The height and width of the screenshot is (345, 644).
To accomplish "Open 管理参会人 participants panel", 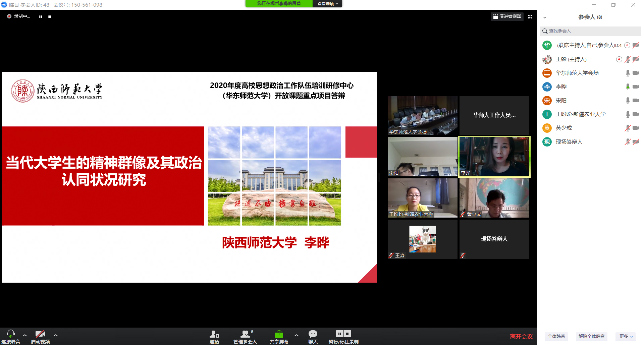I will point(245,334).
